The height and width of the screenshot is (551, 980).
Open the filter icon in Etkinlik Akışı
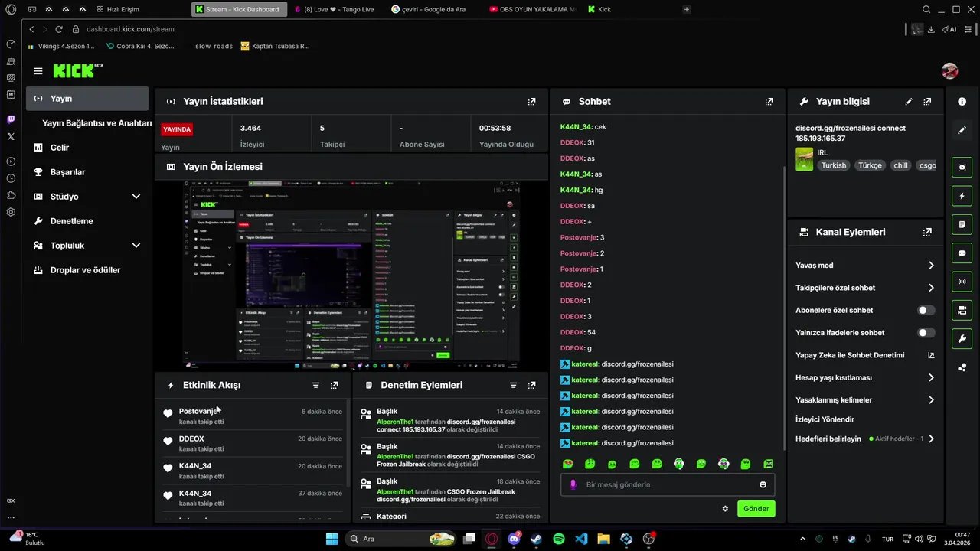(x=315, y=385)
